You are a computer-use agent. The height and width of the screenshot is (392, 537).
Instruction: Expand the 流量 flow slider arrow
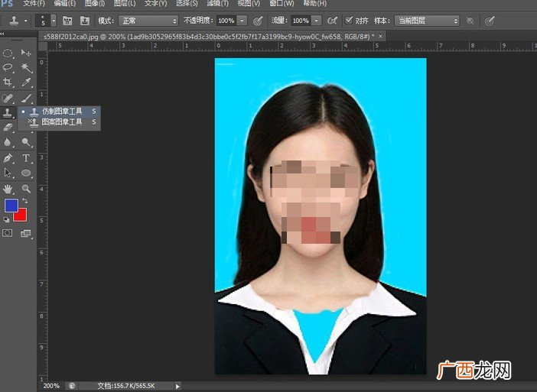(x=317, y=21)
